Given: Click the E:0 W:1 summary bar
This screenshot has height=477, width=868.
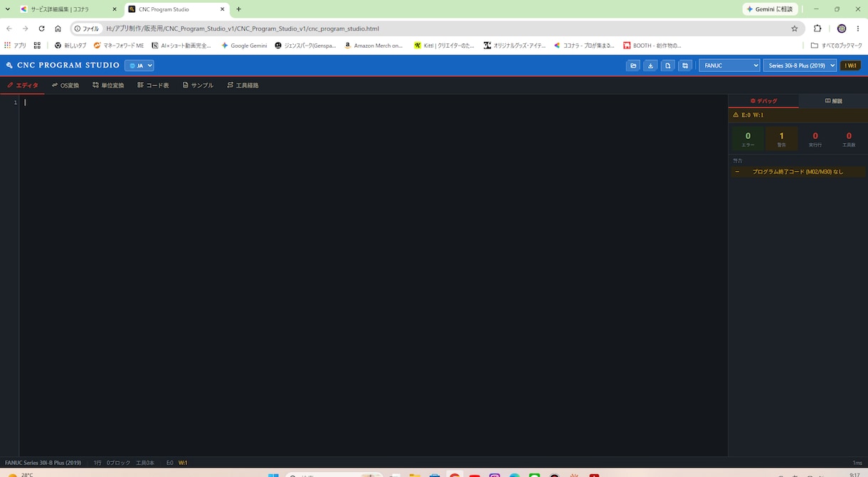Looking at the screenshot, I should pyautogui.click(x=798, y=115).
